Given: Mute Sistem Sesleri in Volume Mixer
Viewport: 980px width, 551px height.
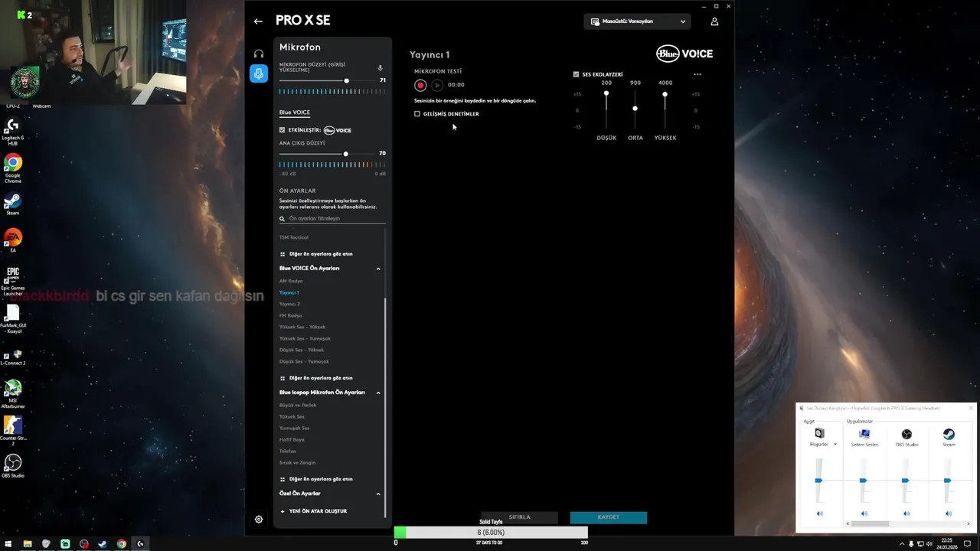Looking at the screenshot, I should 864,514.
